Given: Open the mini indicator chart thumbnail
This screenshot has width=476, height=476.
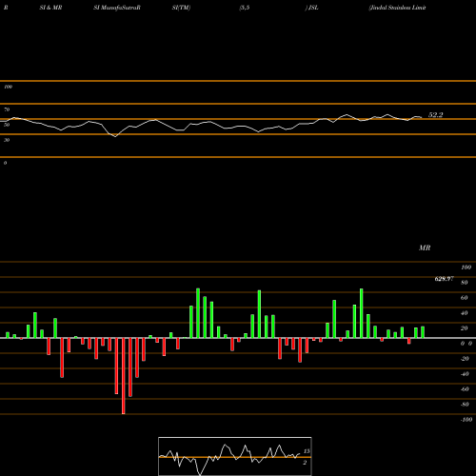Looking at the screenshot, I should coord(235,456).
